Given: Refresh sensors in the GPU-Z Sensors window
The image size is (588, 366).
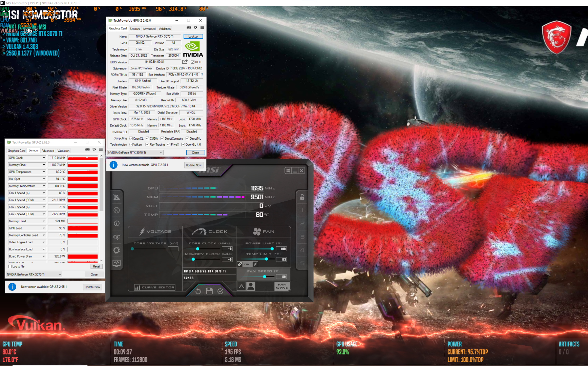Looking at the screenshot, I should point(94,149).
